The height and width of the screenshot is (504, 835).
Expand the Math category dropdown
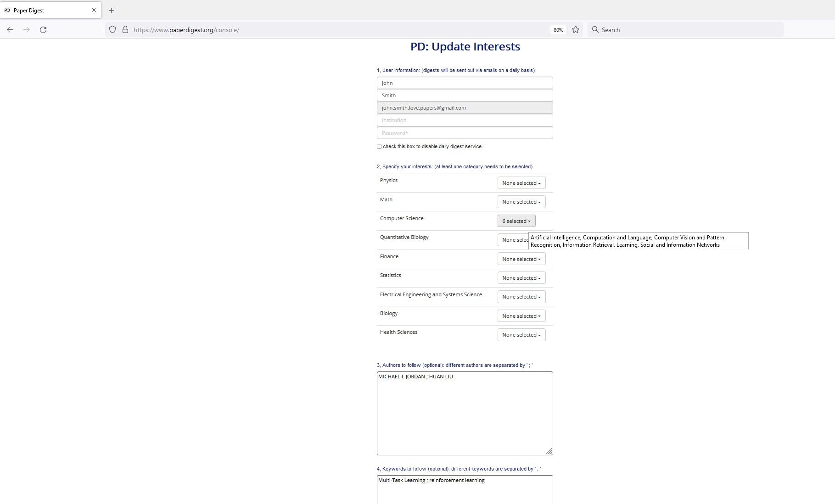(x=521, y=202)
